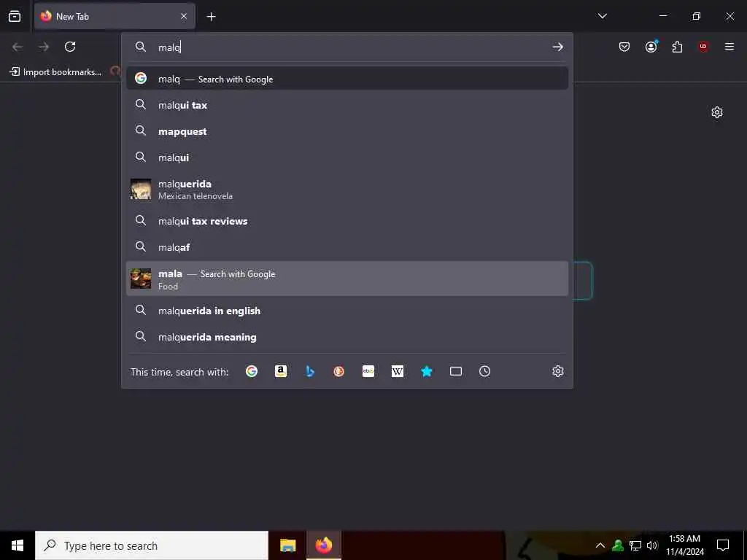Go back one page

[x=18, y=47]
